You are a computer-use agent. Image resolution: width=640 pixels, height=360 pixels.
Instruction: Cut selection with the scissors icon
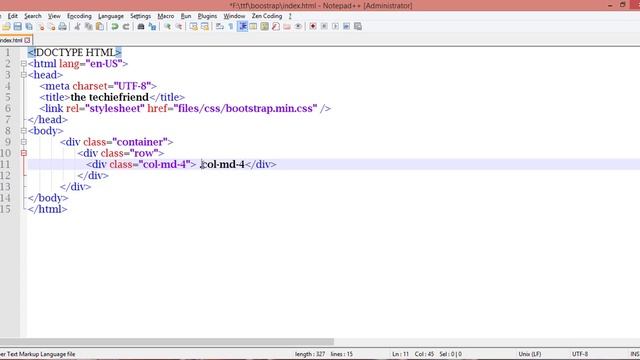(77, 27)
